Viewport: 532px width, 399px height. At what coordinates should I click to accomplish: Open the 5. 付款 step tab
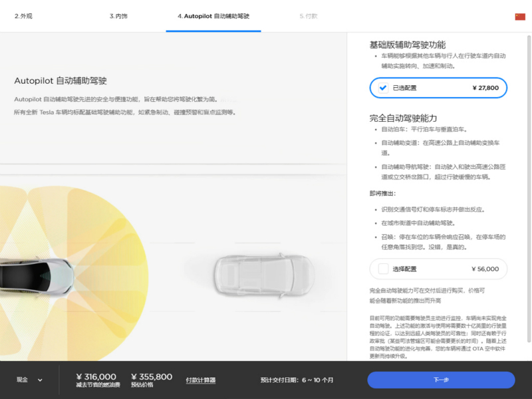309,16
